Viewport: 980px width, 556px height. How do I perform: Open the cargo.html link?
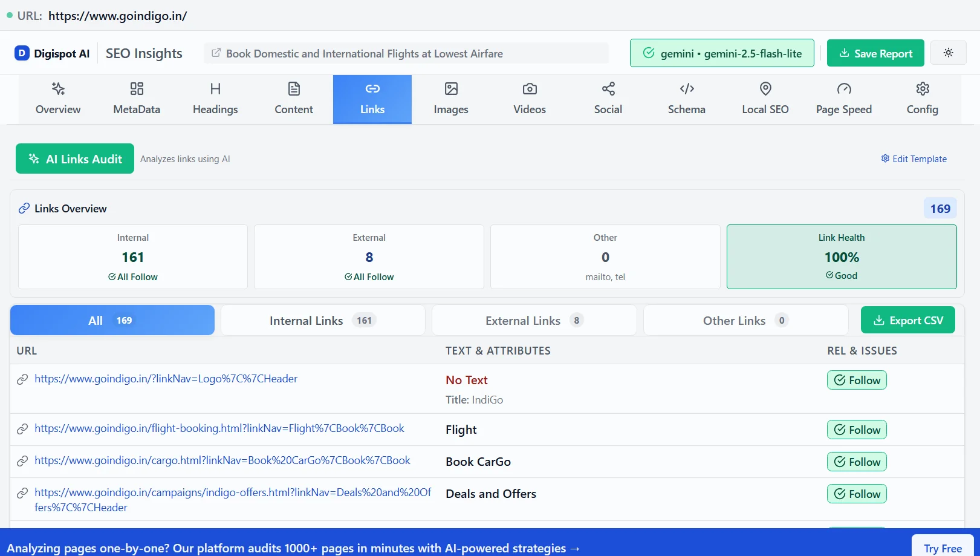pos(222,460)
